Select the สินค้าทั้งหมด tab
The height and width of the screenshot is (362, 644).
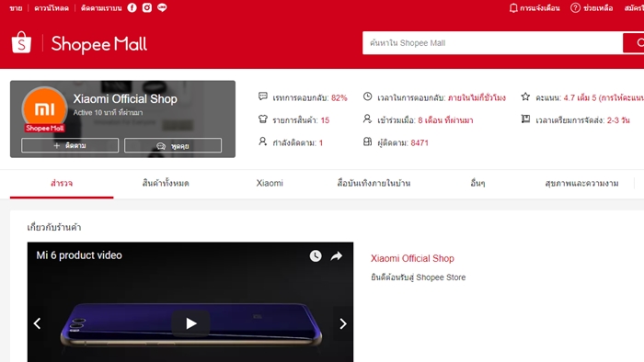point(166,183)
